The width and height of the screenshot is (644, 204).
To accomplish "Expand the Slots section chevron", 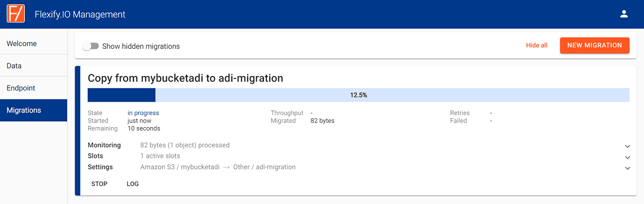I will (x=628, y=157).
